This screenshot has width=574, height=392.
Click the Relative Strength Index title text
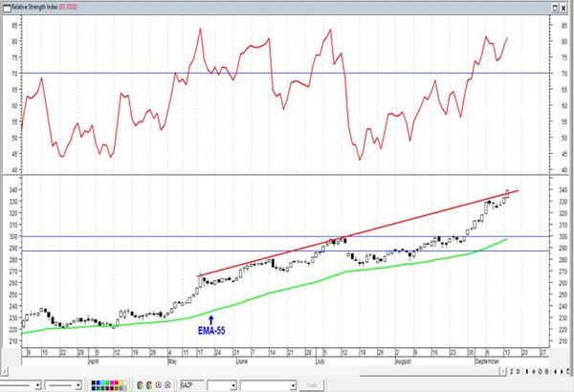pos(34,7)
